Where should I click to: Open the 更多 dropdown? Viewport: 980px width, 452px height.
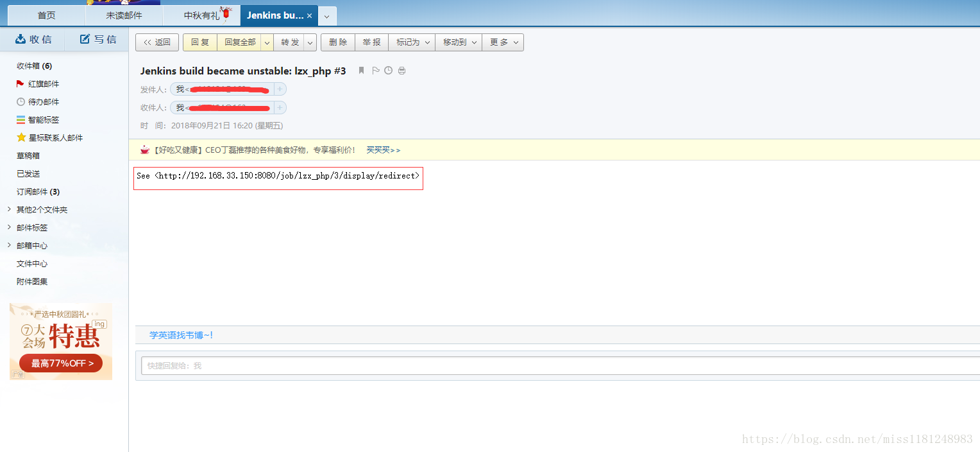[x=503, y=42]
